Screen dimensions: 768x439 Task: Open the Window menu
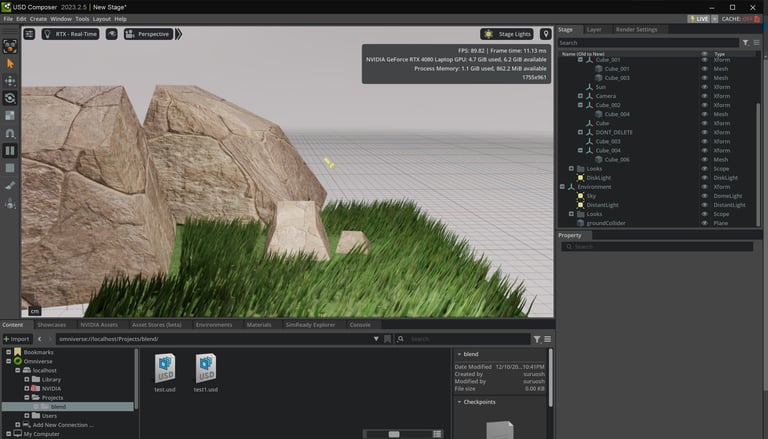61,19
